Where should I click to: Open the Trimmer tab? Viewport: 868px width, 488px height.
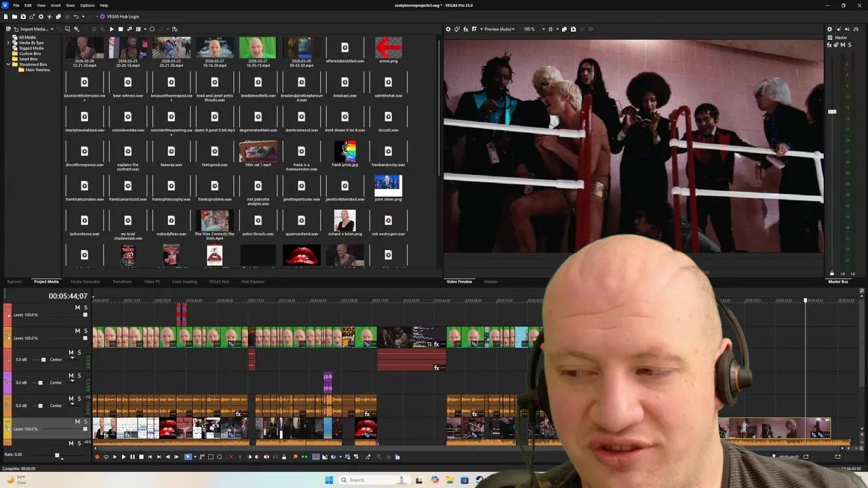pyautogui.click(x=490, y=281)
